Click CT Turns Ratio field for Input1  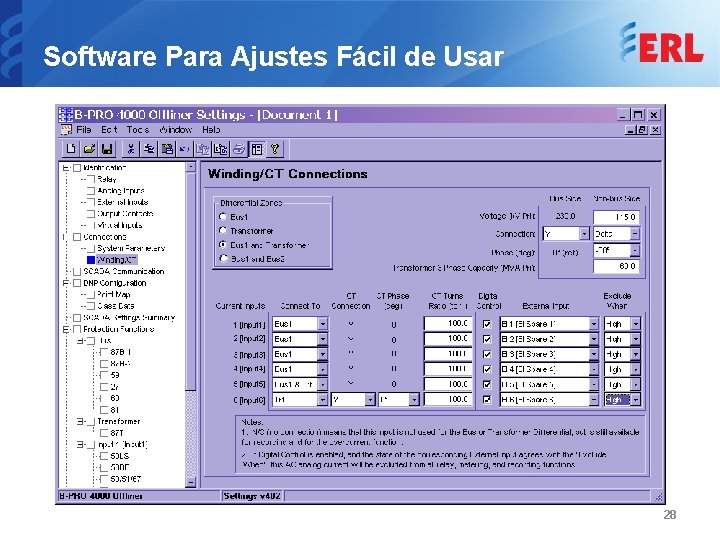point(448,324)
